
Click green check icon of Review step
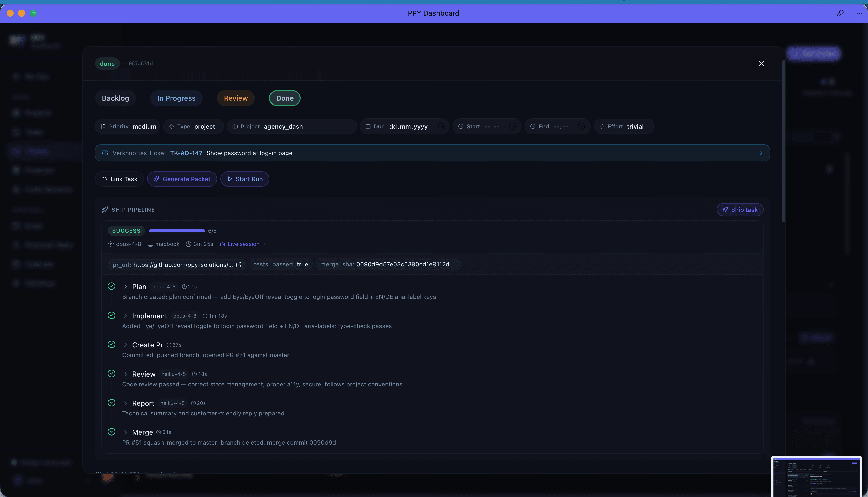pos(111,374)
